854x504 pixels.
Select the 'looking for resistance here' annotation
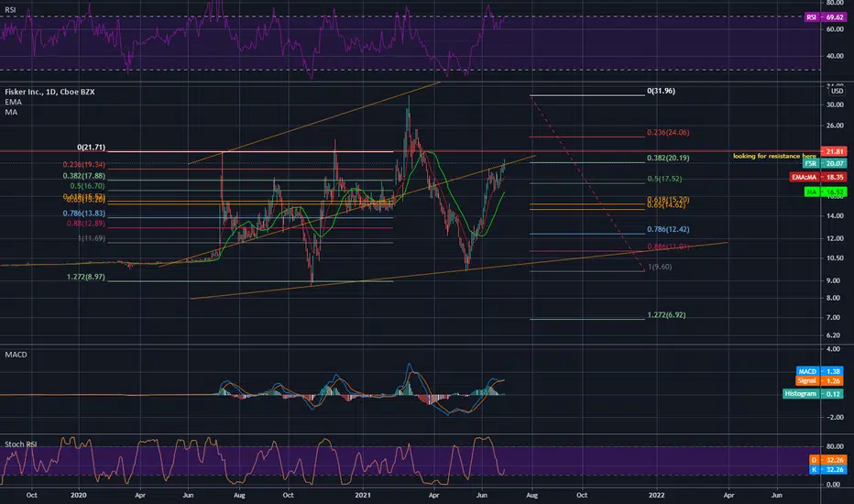[774, 156]
